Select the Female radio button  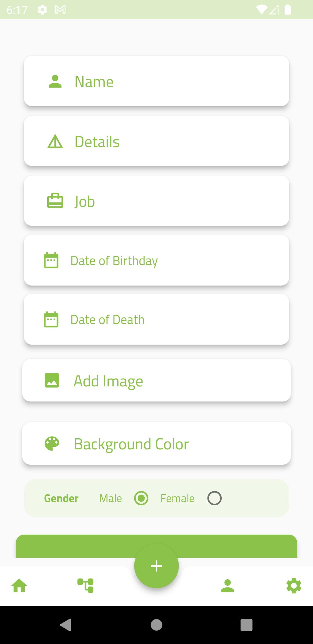(x=214, y=498)
